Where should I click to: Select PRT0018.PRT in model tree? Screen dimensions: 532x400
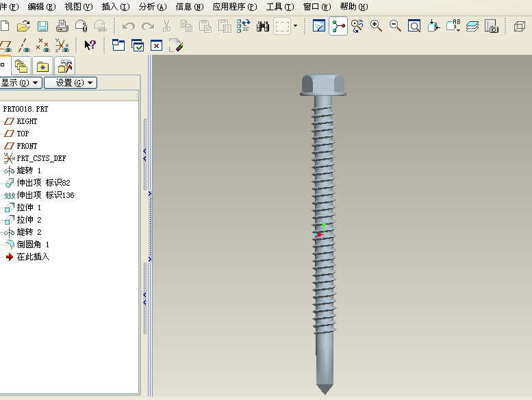click(x=25, y=109)
